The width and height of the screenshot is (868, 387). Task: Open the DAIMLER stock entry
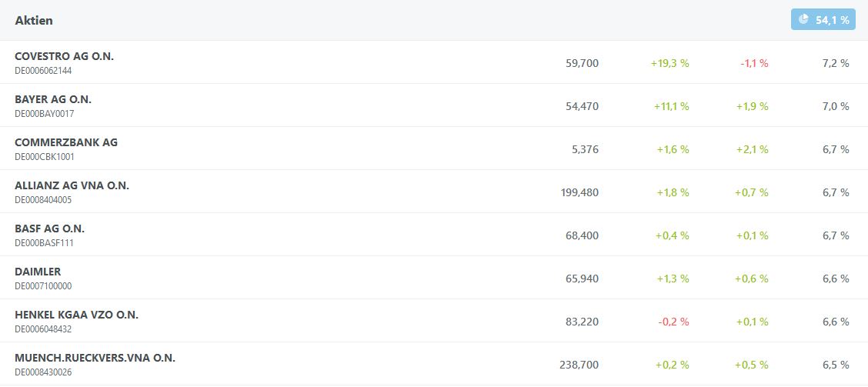(38, 272)
